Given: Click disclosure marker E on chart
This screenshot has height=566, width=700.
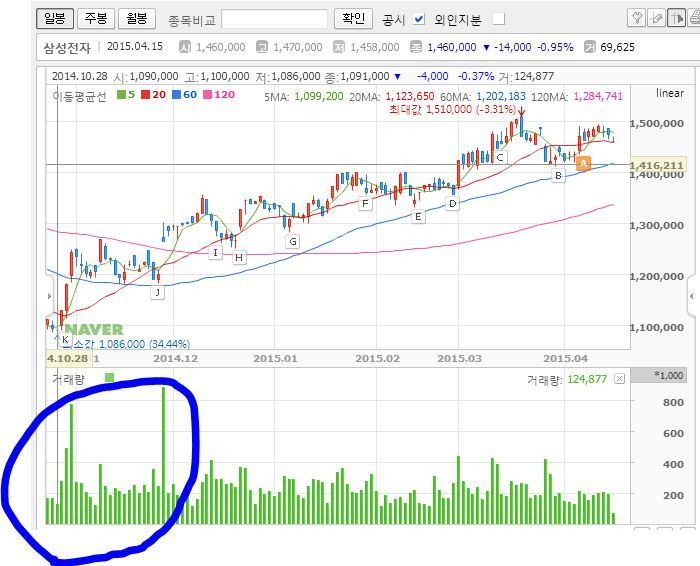Looking at the screenshot, I should (x=418, y=217).
